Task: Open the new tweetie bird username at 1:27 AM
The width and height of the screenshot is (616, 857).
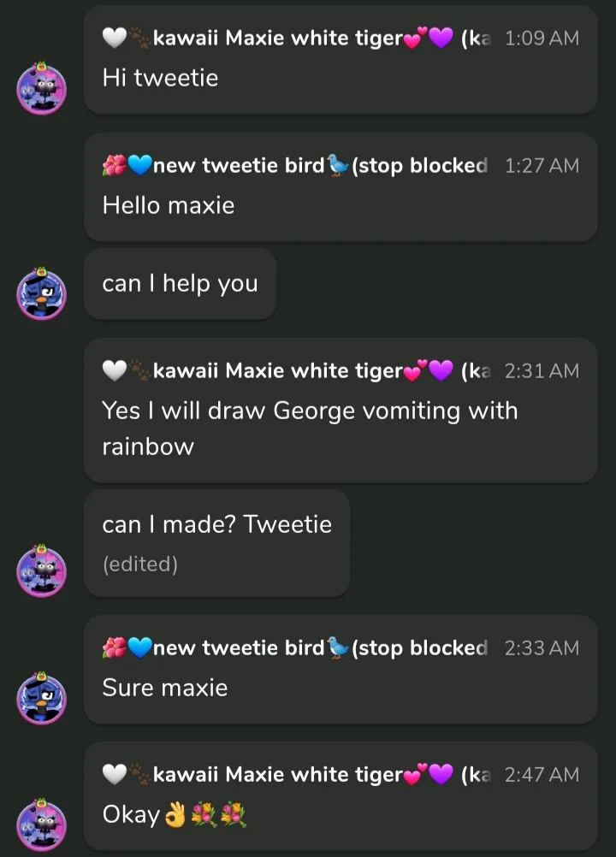Action: click(239, 166)
